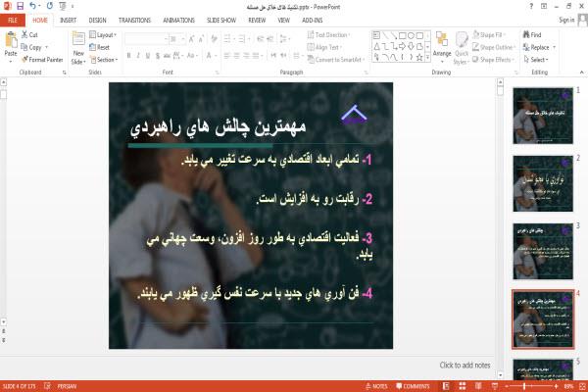Switch to the ANIMATIONS tab
The image size is (588, 392).
click(x=179, y=21)
